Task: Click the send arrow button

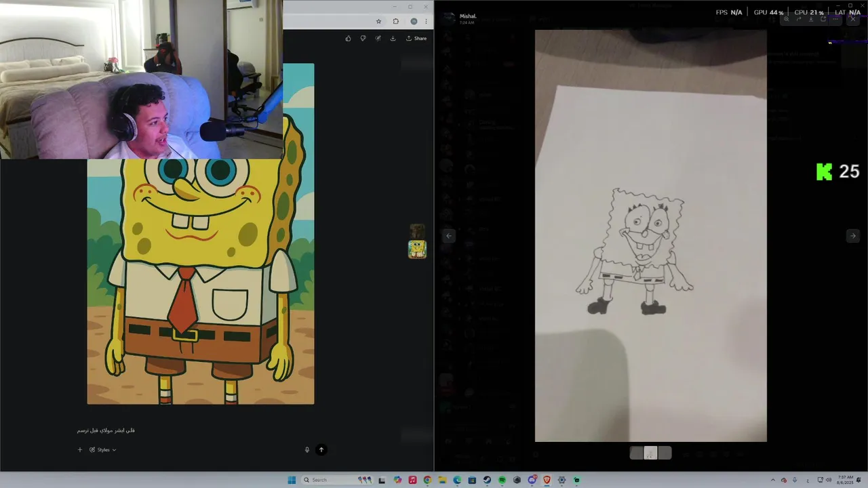Action: 321,449
